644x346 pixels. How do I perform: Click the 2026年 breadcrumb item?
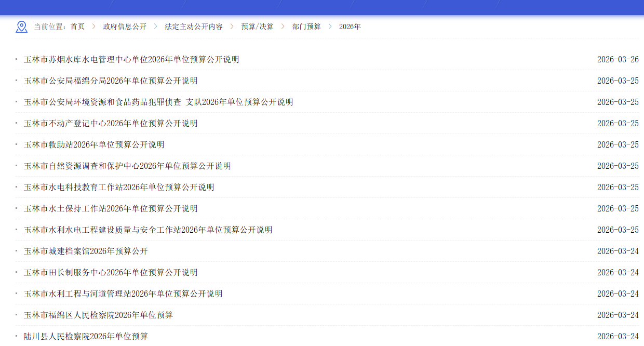coord(350,26)
